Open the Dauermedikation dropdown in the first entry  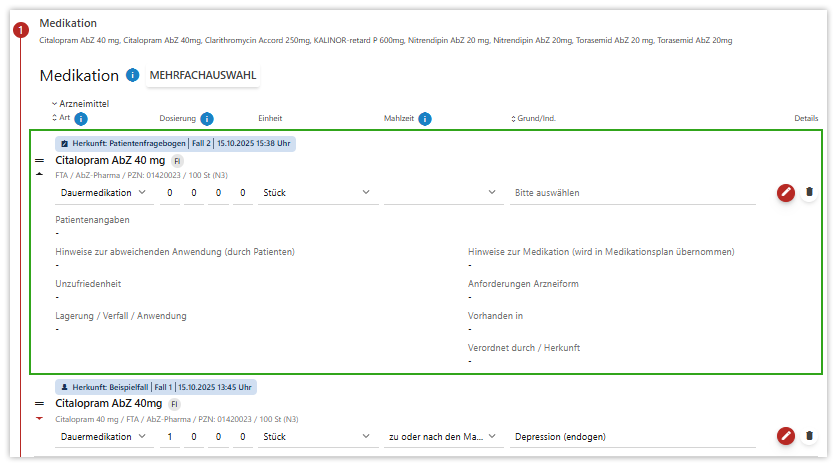pyautogui.click(x=103, y=192)
